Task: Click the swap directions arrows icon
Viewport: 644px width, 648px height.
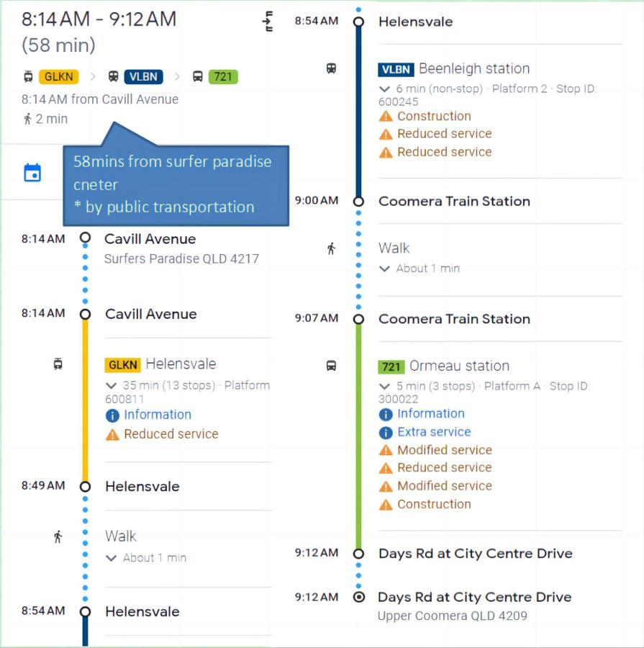Action: 268,22
